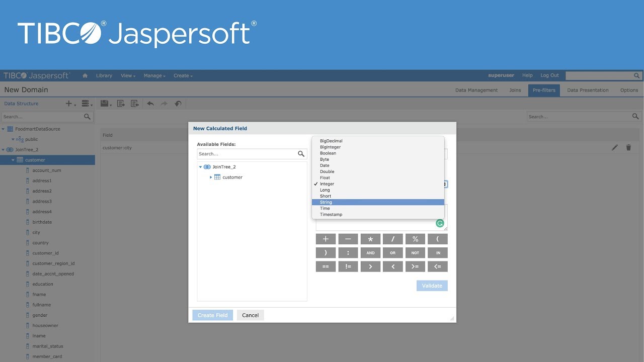Image resolution: width=644 pixels, height=362 pixels.
Task: Focus the top navbar search box
Action: [x=599, y=75]
